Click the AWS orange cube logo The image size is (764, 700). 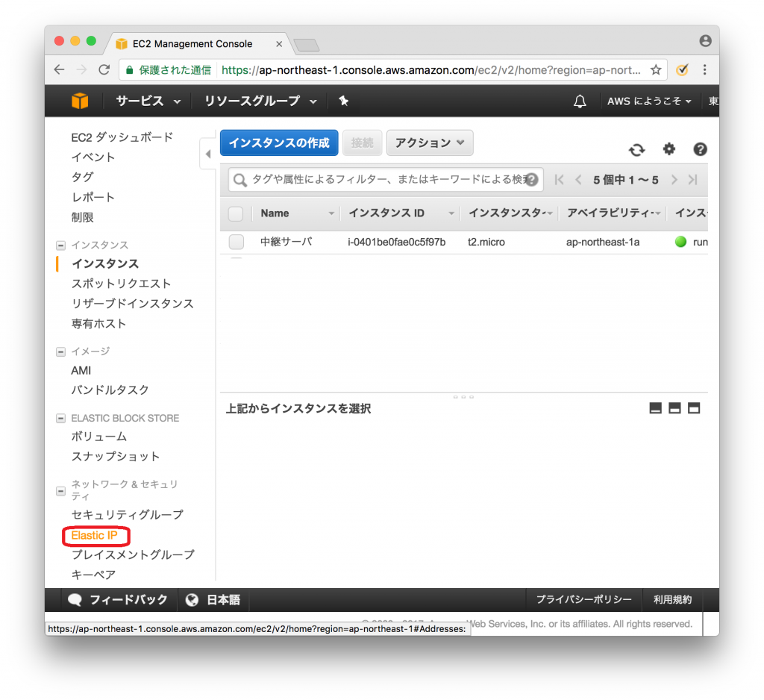point(80,101)
